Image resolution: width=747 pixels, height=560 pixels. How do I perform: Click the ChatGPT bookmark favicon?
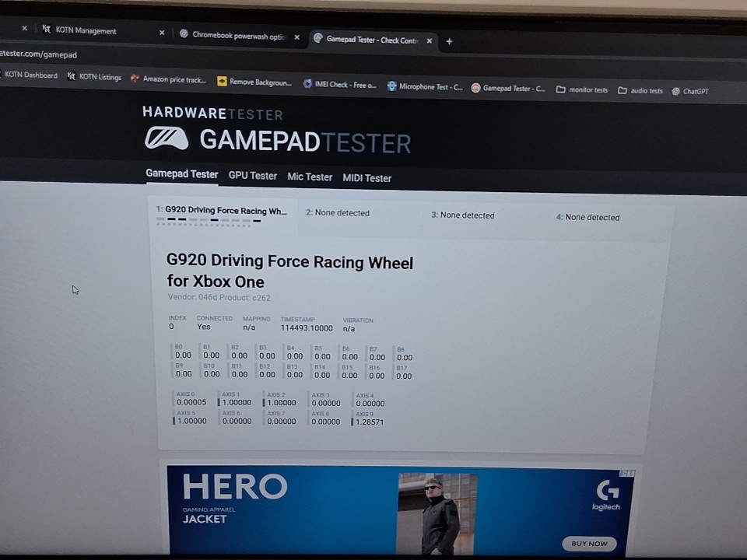(675, 92)
